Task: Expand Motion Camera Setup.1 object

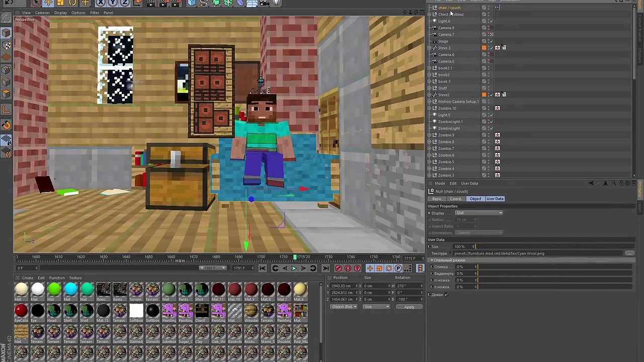Action: pos(429,102)
